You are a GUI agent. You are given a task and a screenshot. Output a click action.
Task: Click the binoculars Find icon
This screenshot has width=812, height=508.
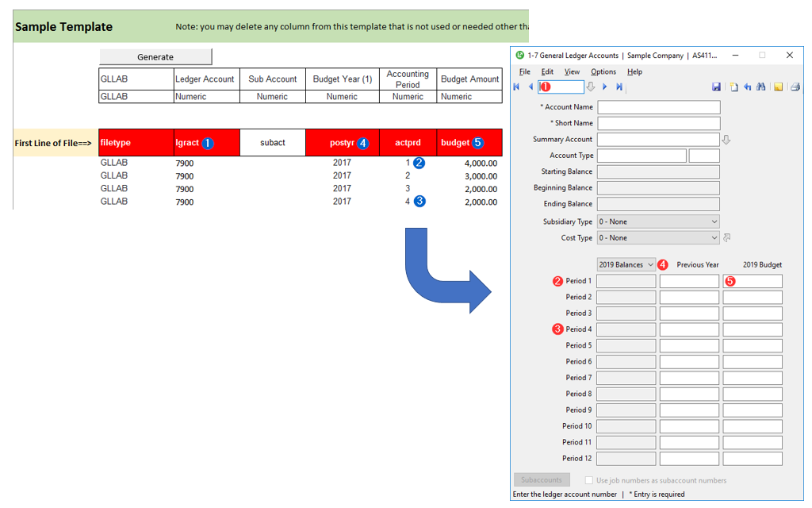click(761, 87)
